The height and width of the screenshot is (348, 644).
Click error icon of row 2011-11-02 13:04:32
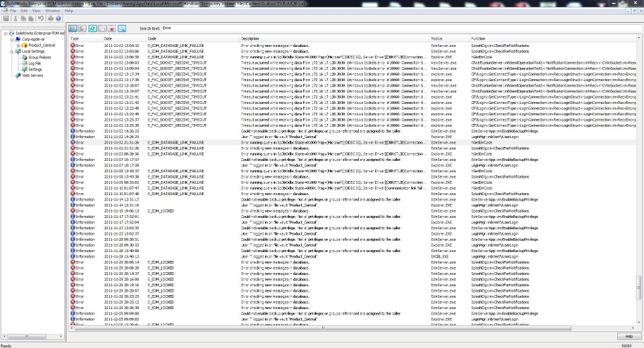72,46
